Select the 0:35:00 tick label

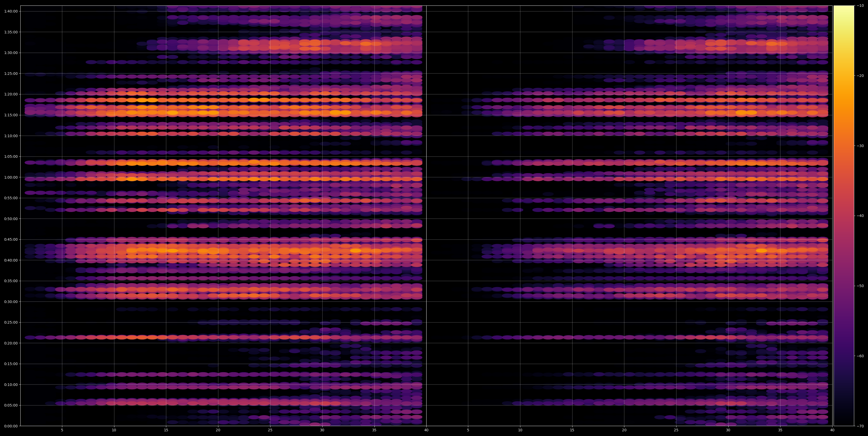click(x=11, y=281)
